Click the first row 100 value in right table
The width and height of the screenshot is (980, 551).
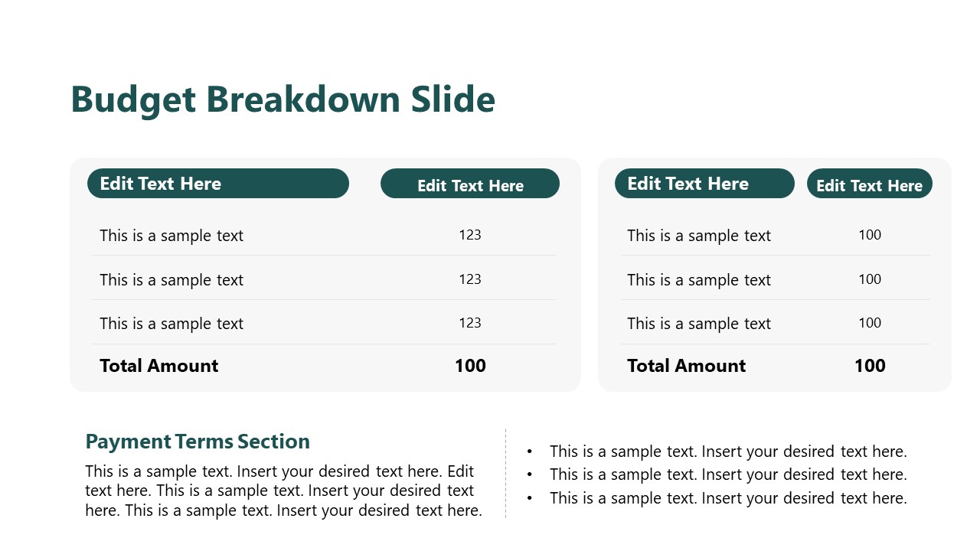[870, 235]
